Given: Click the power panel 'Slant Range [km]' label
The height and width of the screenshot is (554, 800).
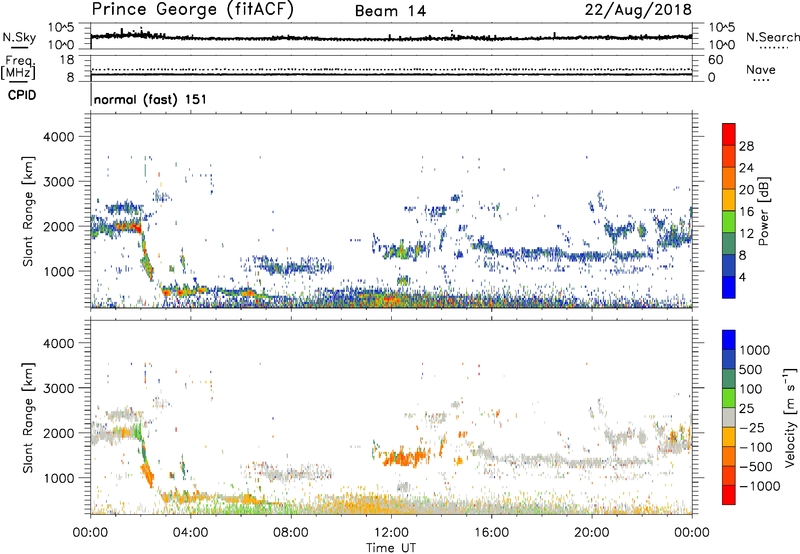Looking at the screenshot, I should 28,211.
